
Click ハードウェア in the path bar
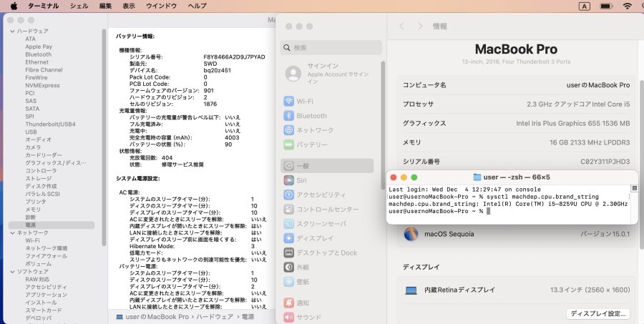pos(215,317)
